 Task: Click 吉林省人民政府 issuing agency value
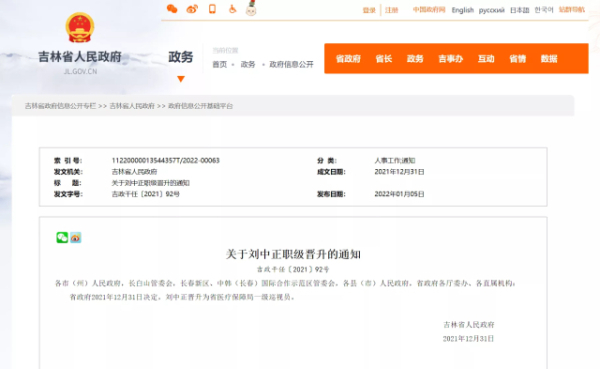(x=134, y=172)
